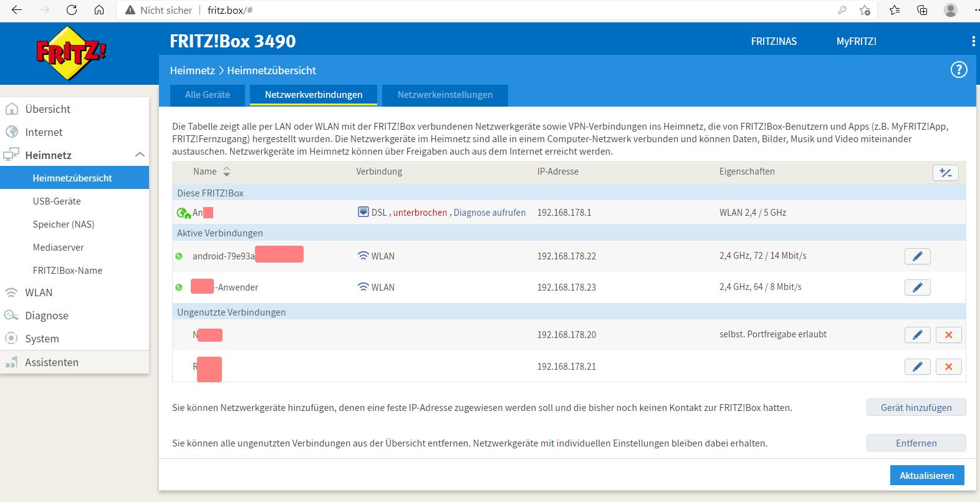Collapse the Heimnetz menu chevron
This screenshot has width=980, height=502.
coord(140,155)
